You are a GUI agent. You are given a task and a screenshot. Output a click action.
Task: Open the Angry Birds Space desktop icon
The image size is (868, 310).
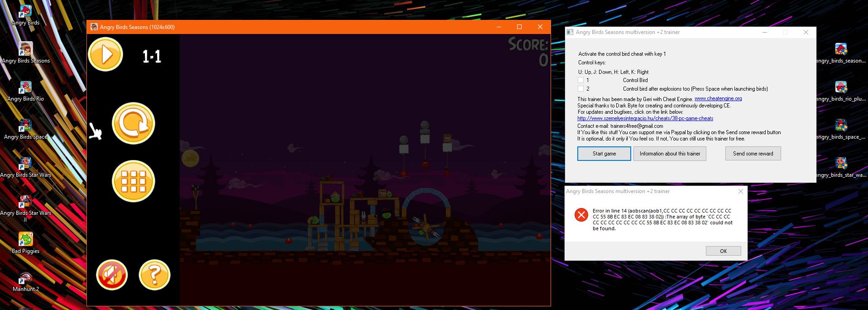point(25,126)
